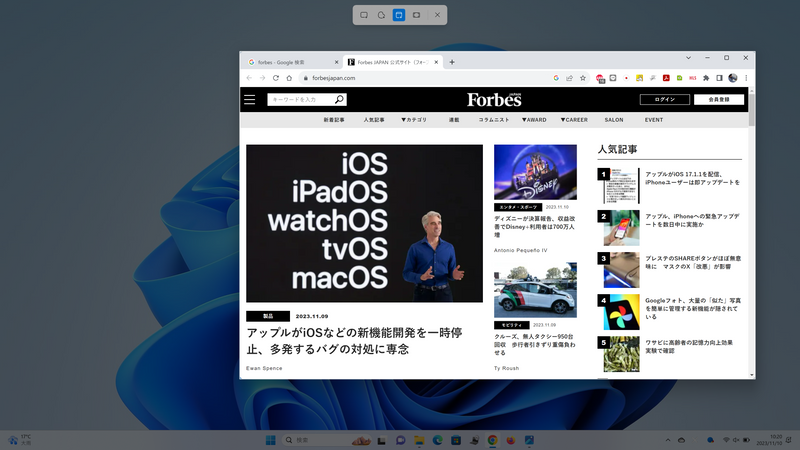Bookmark this page with star icon
The height and width of the screenshot is (450, 800).
(583, 78)
